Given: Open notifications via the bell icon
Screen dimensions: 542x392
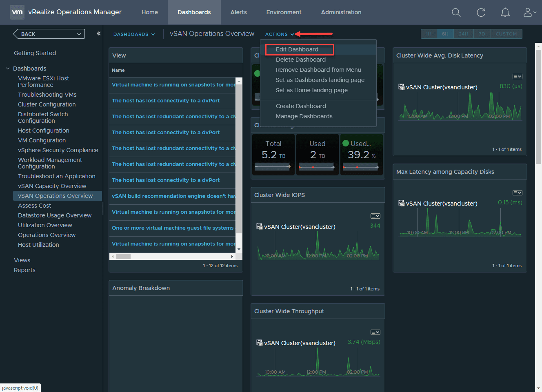Looking at the screenshot, I should click(505, 12).
